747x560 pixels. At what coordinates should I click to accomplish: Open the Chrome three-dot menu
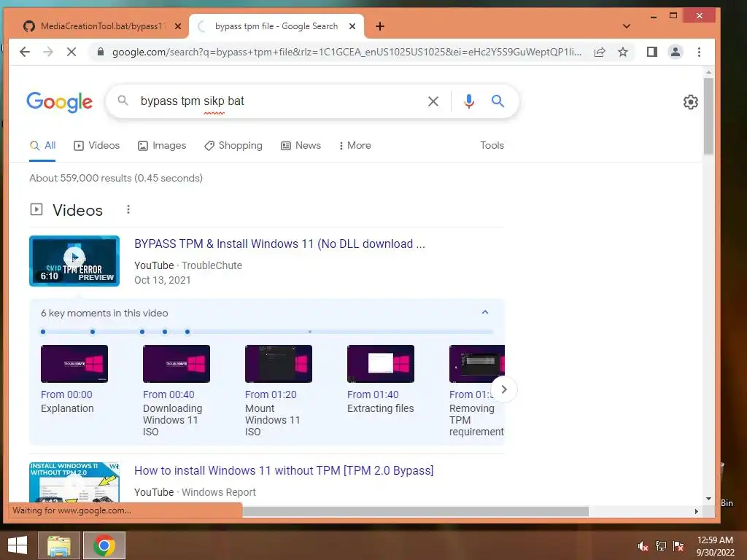coord(699,52)
